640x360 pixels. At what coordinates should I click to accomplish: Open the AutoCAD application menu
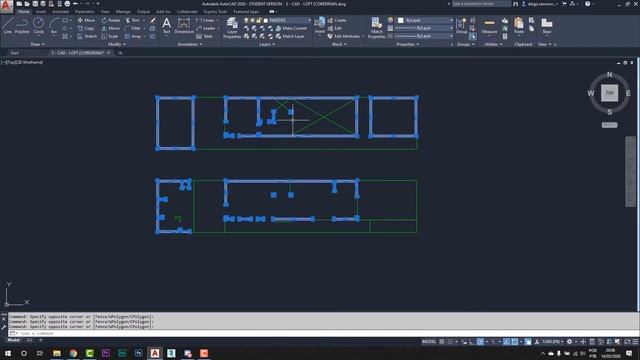tap(6, 7)
